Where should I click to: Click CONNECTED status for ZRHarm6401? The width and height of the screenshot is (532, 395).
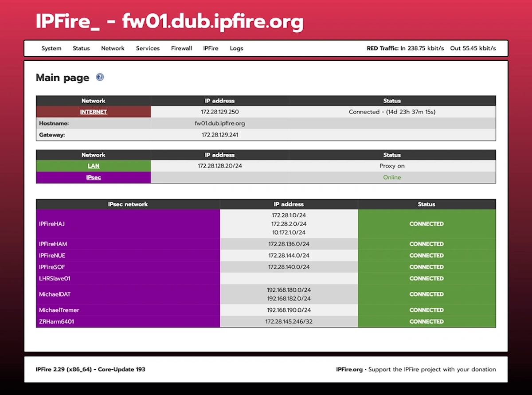point(426,321)
